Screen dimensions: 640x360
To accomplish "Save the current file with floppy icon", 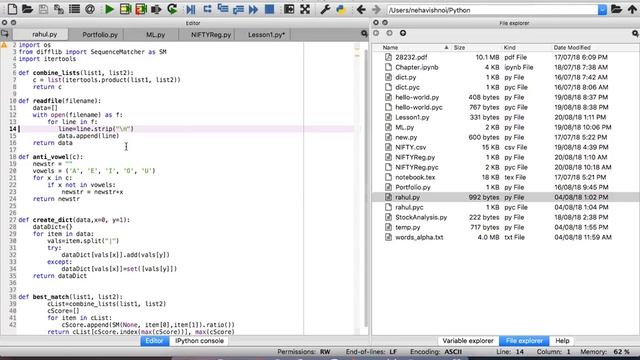I will tap(43, 9).
